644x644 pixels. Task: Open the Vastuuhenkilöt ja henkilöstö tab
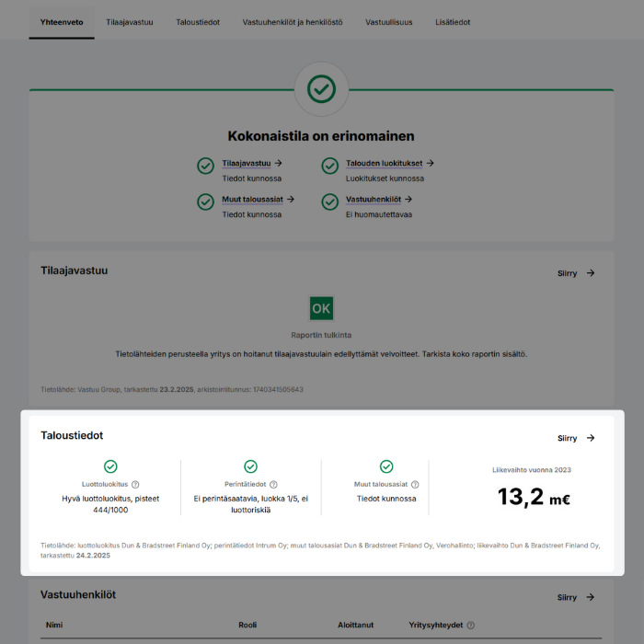click(x=293, y=22)
